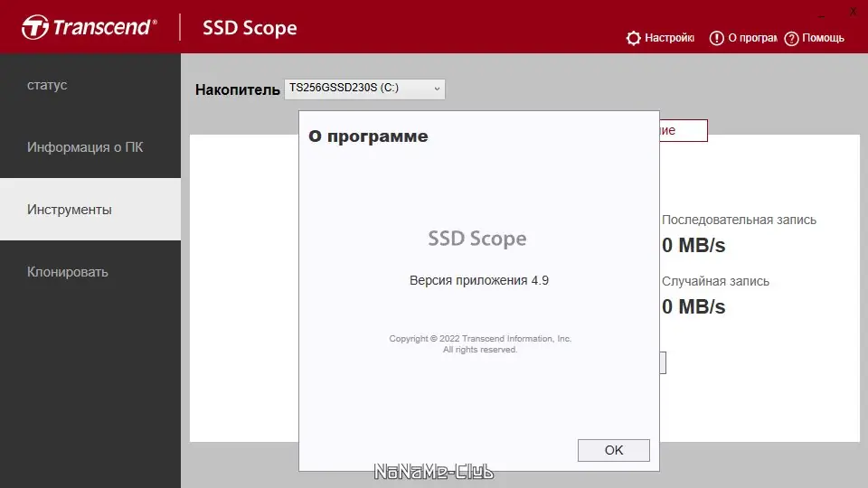This screenshot has width=868, height=488.
Task: Click the partially hidden red-outlined button ending with "ие"
Action: 684,130
